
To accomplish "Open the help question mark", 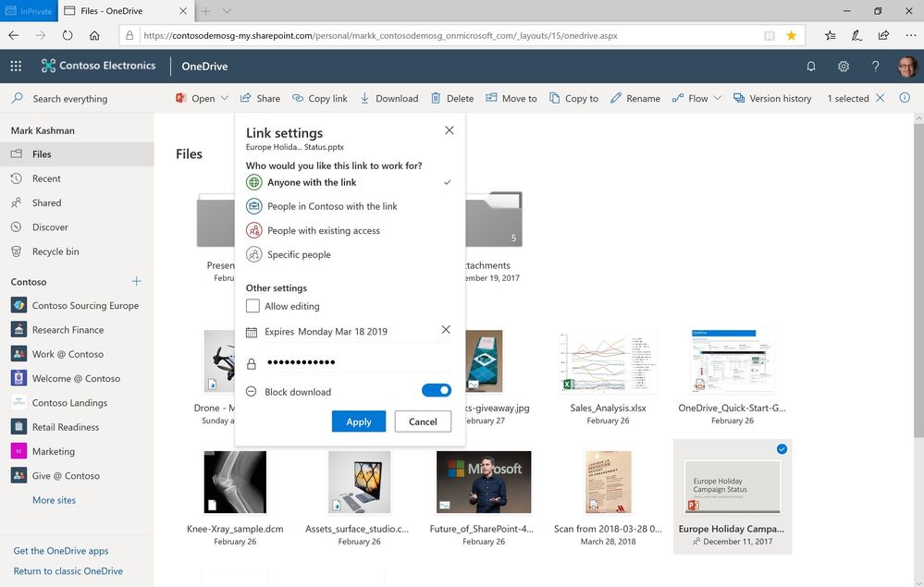I will 876,66.
